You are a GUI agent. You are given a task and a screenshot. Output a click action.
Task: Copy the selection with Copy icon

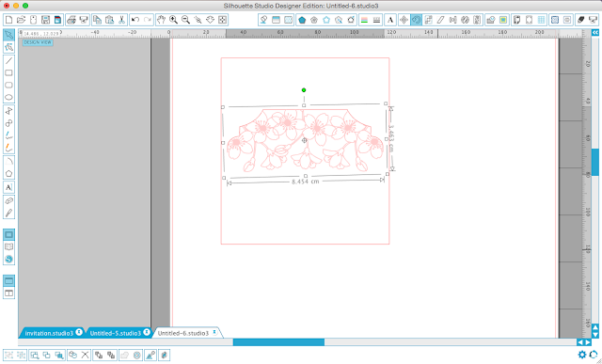(98, 20)
